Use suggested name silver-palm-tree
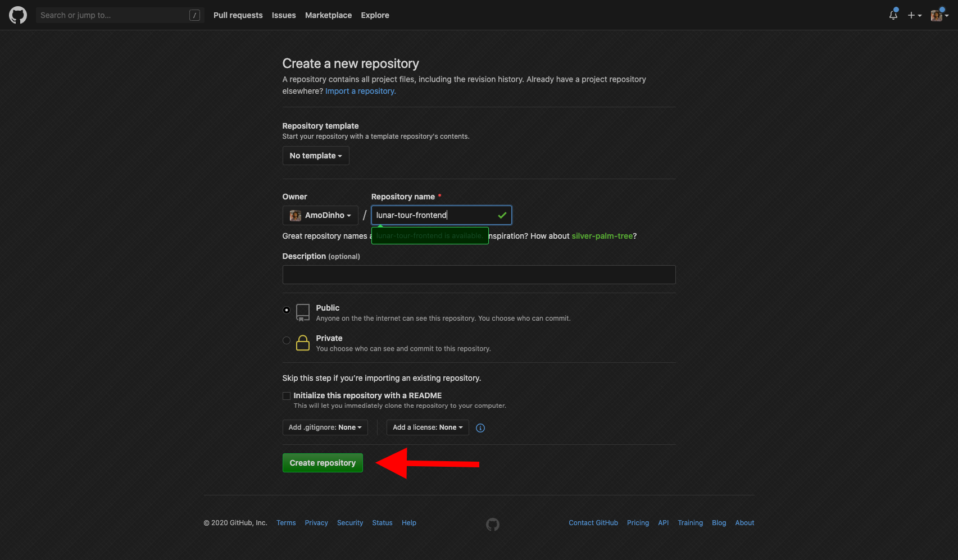Screen dimensions: 958x560 [x=602, y=236]
